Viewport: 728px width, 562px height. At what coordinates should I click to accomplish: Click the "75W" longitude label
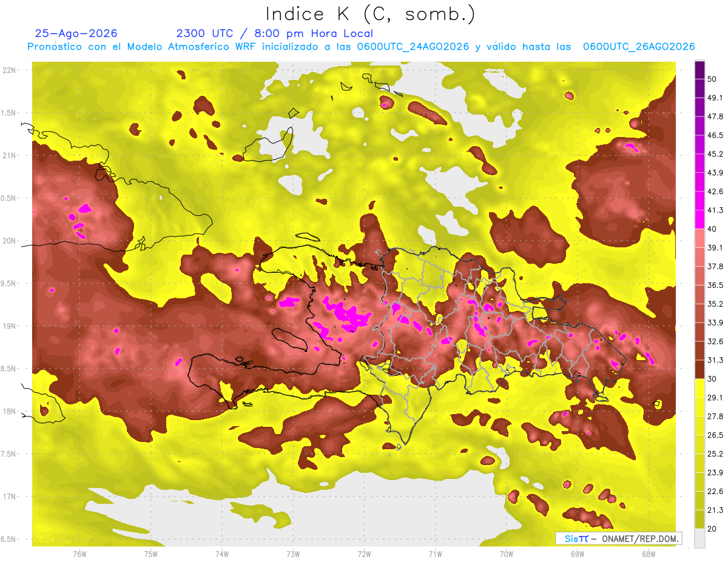click(150, 554)
